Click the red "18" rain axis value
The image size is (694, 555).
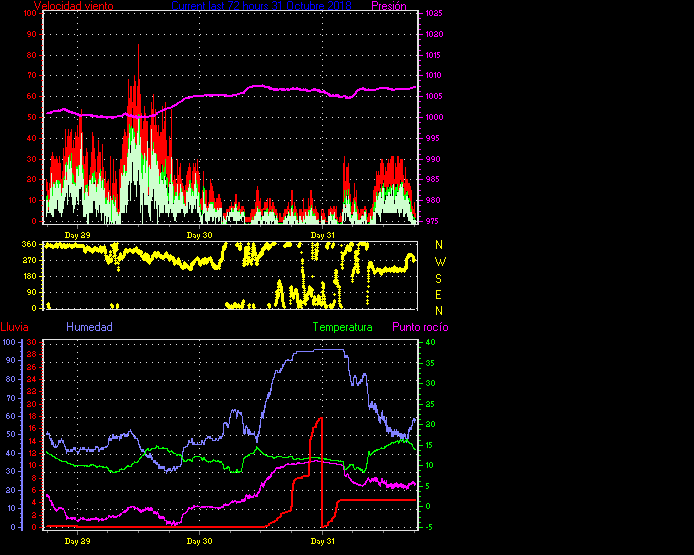point(31,416)
